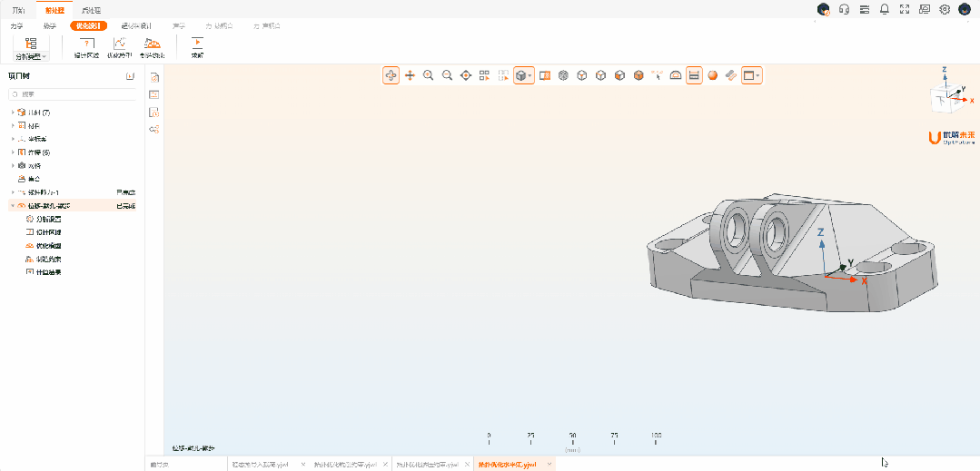Select the rotate view tool in viewport toolbar

[x=391, y=75]
